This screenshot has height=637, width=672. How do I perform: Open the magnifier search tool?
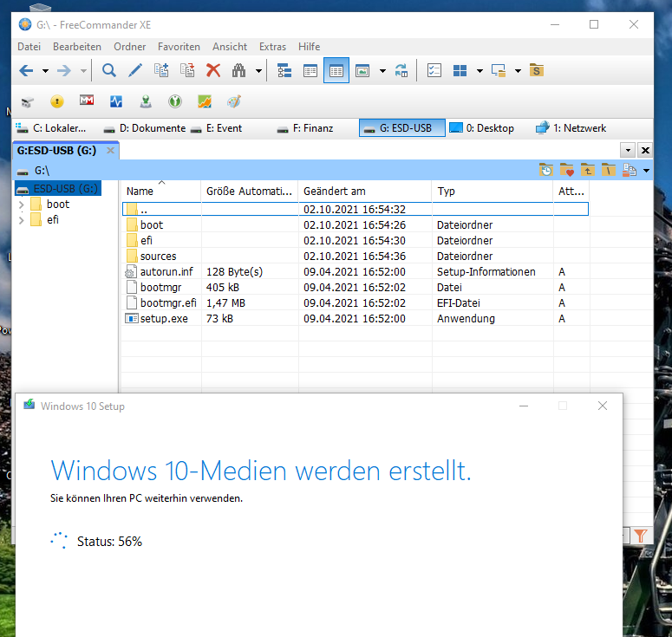(x=109, y=71)
